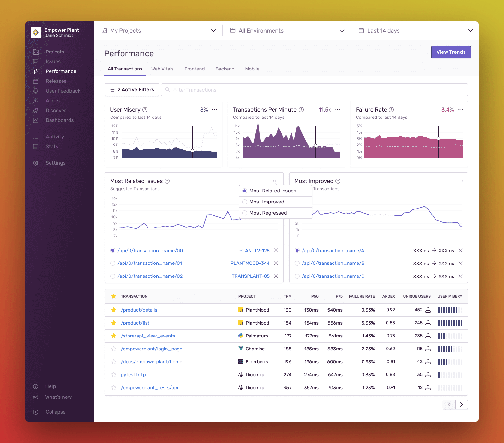Open Alerts from the sidebar icon
Viewport: 504px width, 443px height.
[36, 101]
